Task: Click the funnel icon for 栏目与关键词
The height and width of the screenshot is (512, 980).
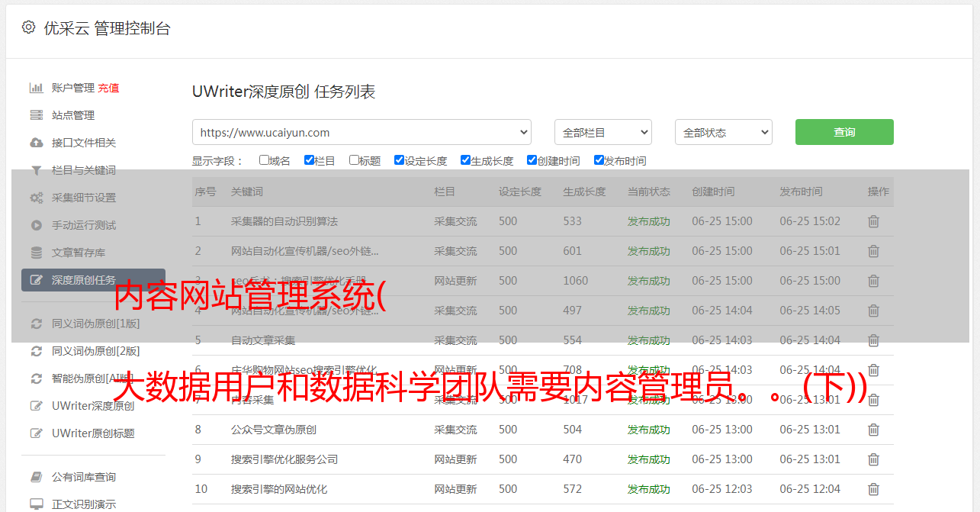Action: [x=36, y=170]
